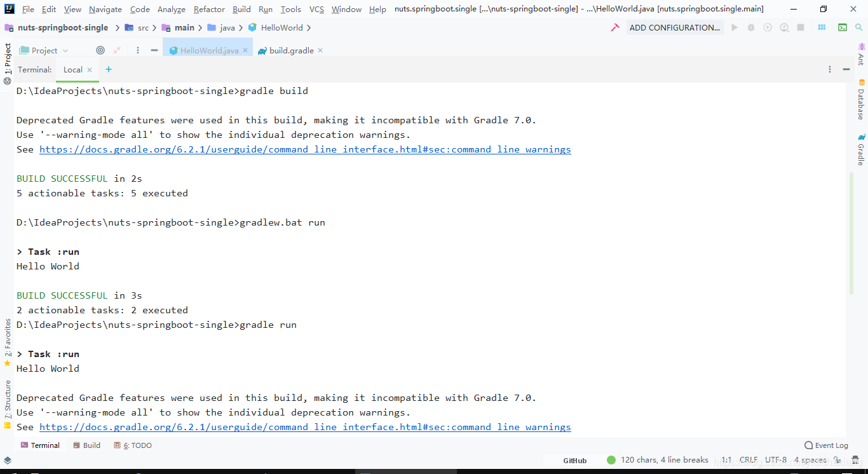Hide the Terminal panel
Image resolution: width=868 pixels, height=474 pixels.
(x=846, y=69)
